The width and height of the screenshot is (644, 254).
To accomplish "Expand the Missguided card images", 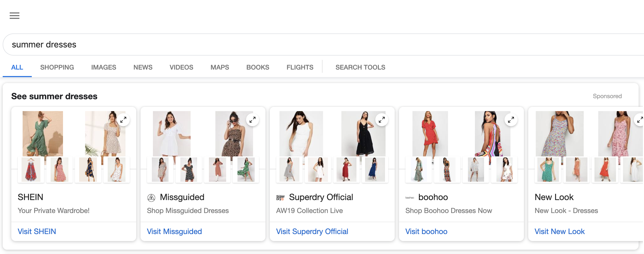I will click(253, 120).
